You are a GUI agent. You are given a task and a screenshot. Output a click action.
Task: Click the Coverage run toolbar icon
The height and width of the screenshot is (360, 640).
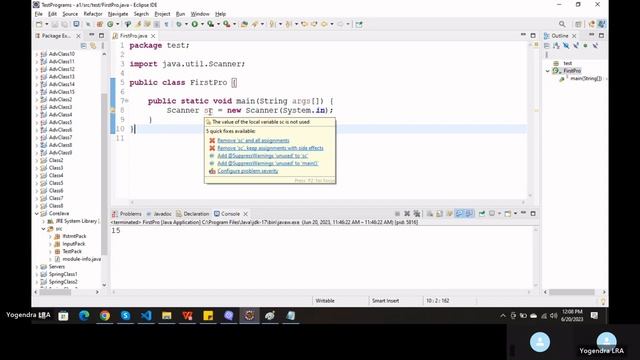(211, 24)
